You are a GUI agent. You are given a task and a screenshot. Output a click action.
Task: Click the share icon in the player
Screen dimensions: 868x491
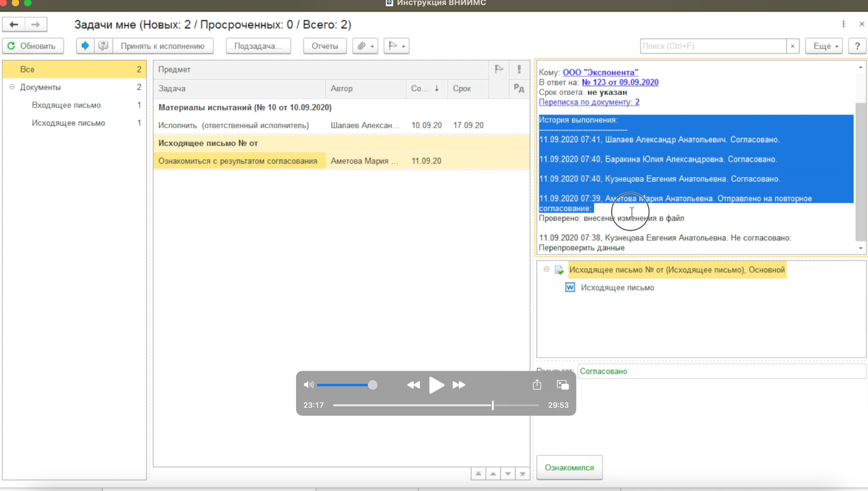click(537, 385)
